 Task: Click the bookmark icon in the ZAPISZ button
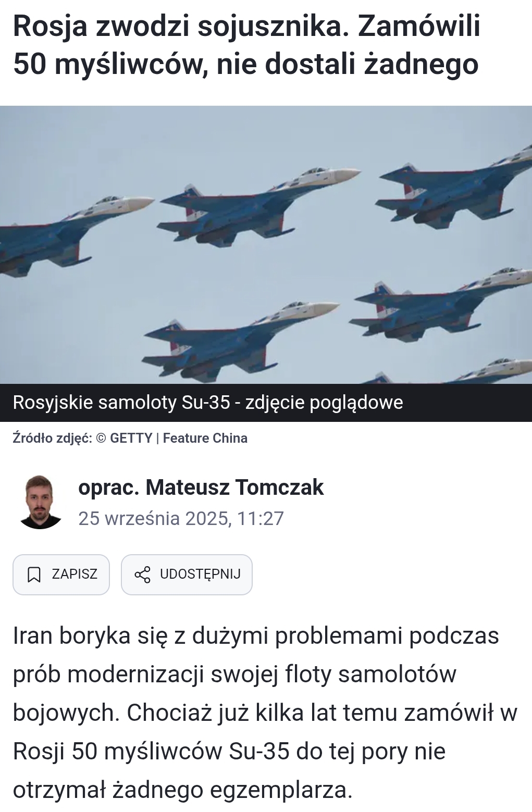coord(34,574)
